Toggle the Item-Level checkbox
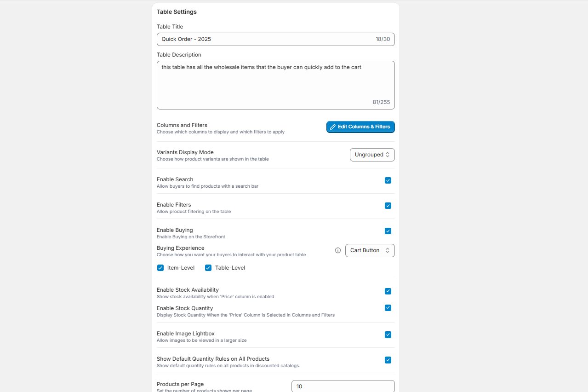Viewport: 588px width, 392px height. pyautogui.click(x=160, y=268)
